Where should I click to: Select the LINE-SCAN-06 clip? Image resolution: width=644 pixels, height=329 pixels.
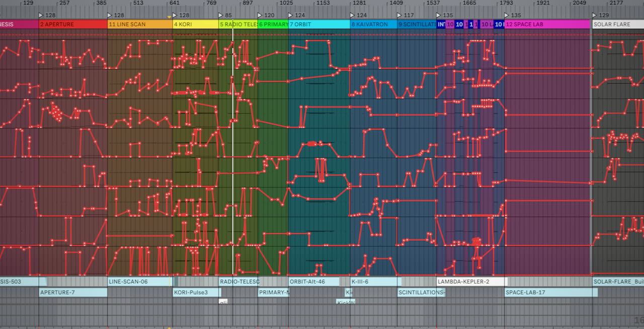point(140,282)
